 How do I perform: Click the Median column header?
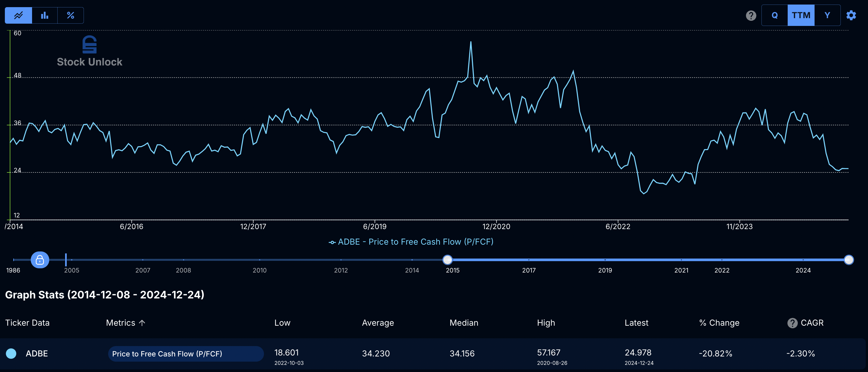(464, 323)
